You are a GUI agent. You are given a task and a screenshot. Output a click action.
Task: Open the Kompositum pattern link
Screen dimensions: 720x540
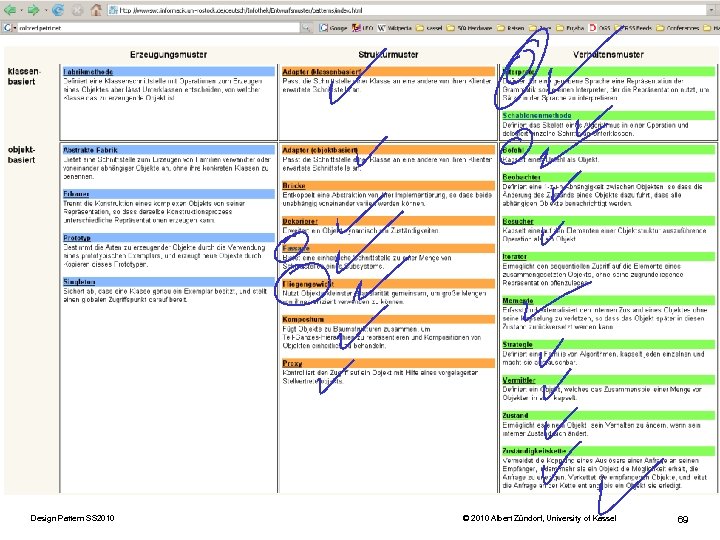[303, 319]
